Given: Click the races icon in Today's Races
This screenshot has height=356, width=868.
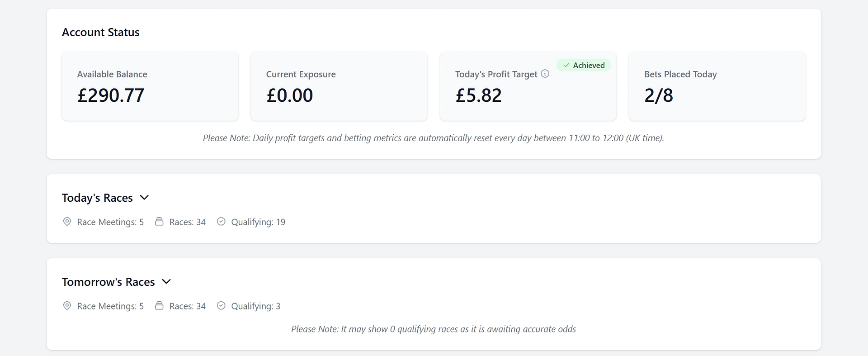Looking at the screenshot, I should pos(159,222).
